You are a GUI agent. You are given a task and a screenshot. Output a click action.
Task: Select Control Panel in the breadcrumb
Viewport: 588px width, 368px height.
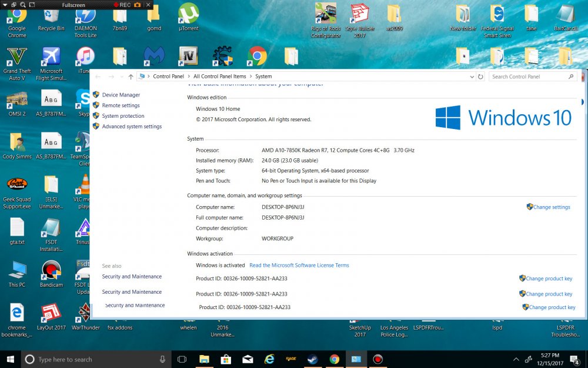point(168,76)
